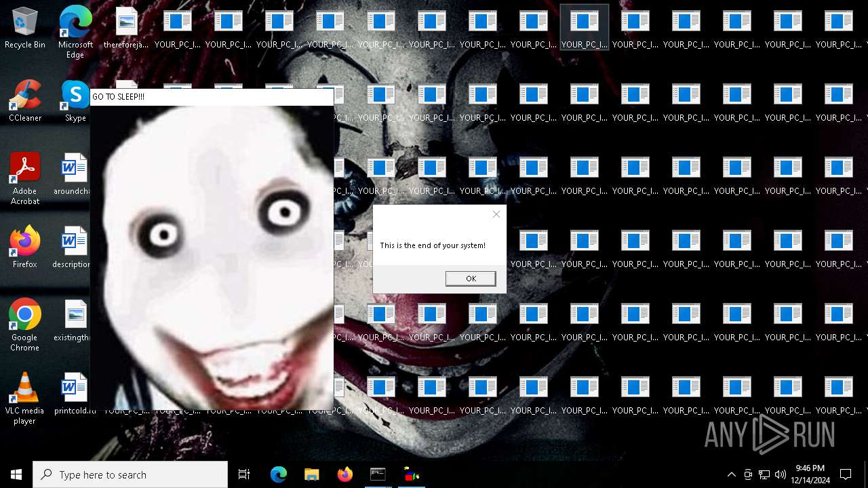This screenshot has height=488, width=868.
Task: Switch to the Command Prompt taskbar window
Action: tap(378, 474)
